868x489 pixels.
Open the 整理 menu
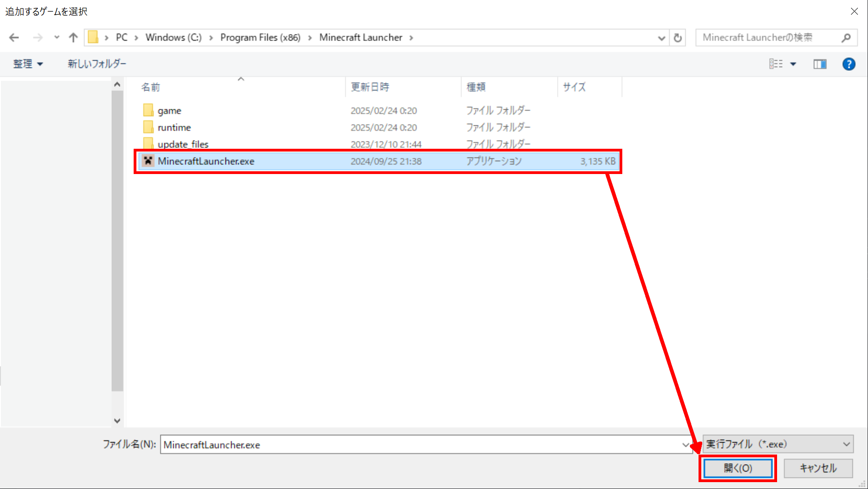[28, 64]
